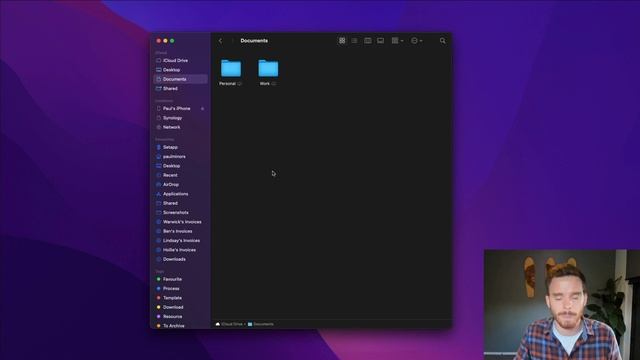The height and width of the screenshot is (360, 640).
Task: Click iCloud Drive in the path bar
Action: [229, 324]
